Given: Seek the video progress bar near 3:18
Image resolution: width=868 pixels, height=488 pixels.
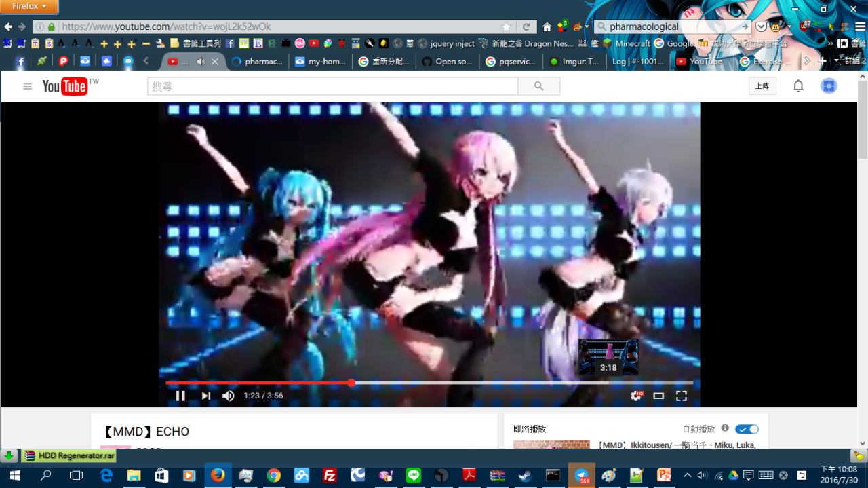Looking at the screenshot, I should click(x=608, y=383).
